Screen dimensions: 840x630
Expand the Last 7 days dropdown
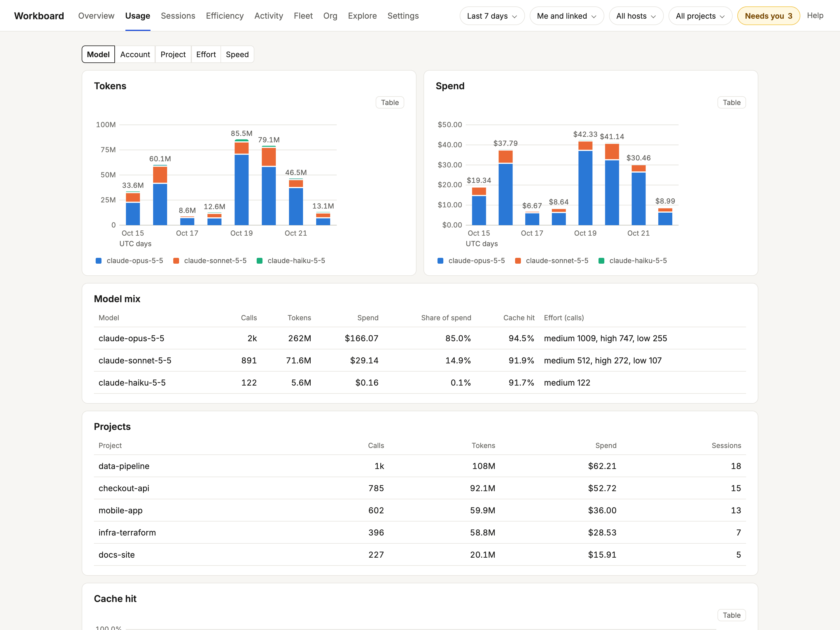point(492,16)
